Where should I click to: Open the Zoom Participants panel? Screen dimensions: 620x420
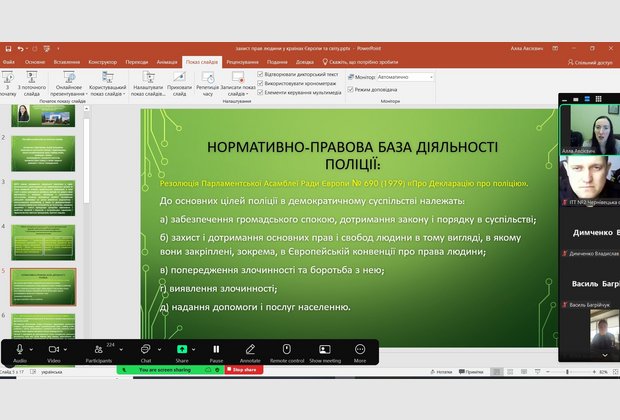click(98, 349)
